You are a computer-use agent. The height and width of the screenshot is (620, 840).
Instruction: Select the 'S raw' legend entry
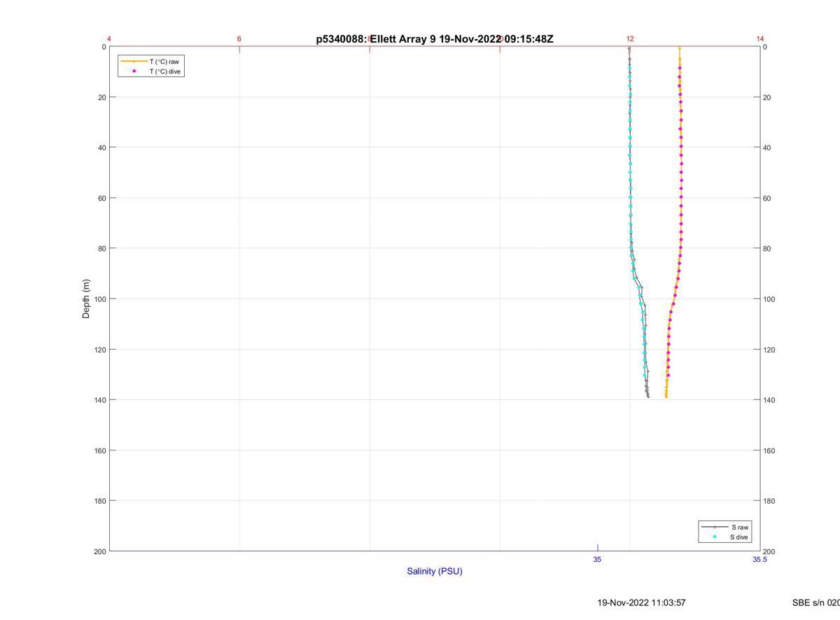740,527
